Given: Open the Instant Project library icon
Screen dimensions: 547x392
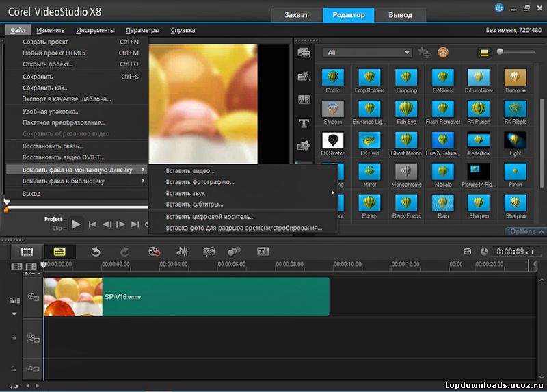Looking at the screenshot, I should point(304,76).
